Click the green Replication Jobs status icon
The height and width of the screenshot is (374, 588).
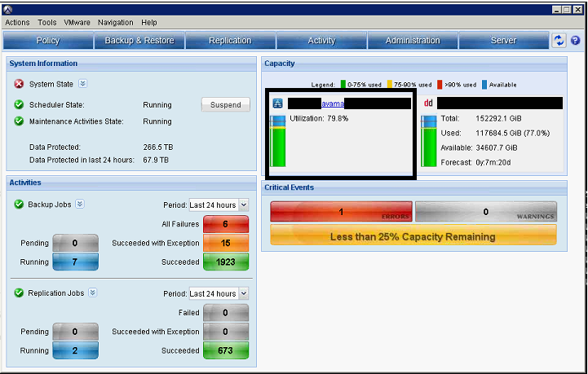(19, 293)
